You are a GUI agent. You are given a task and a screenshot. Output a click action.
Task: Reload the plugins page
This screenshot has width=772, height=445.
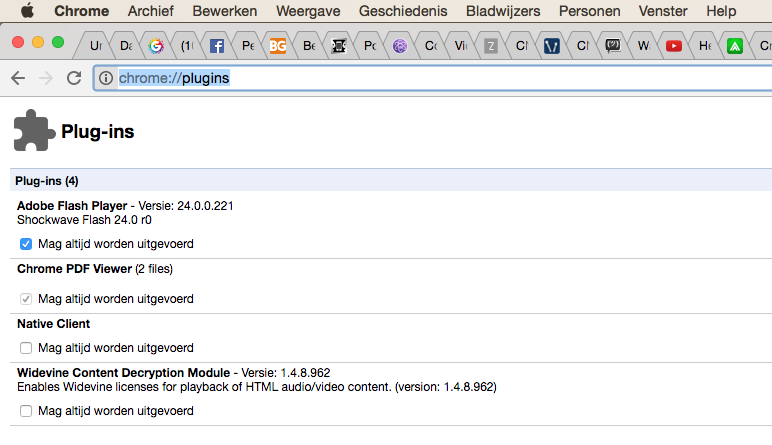point(74,78)
